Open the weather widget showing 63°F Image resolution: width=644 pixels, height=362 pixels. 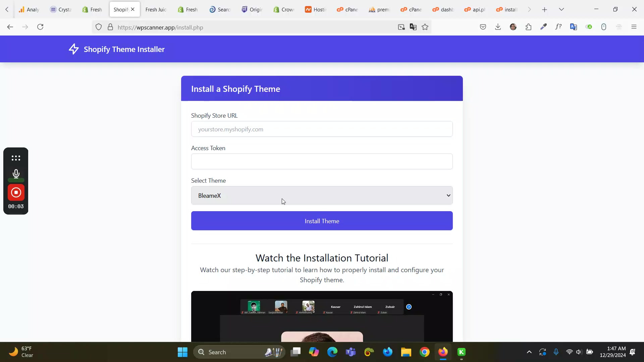[21, 352]
